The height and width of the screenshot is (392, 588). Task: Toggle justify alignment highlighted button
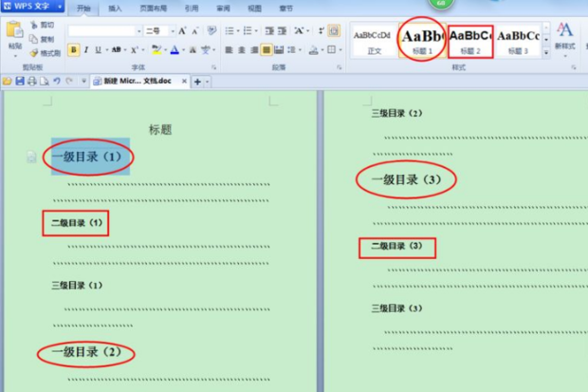tap(266, 49)
